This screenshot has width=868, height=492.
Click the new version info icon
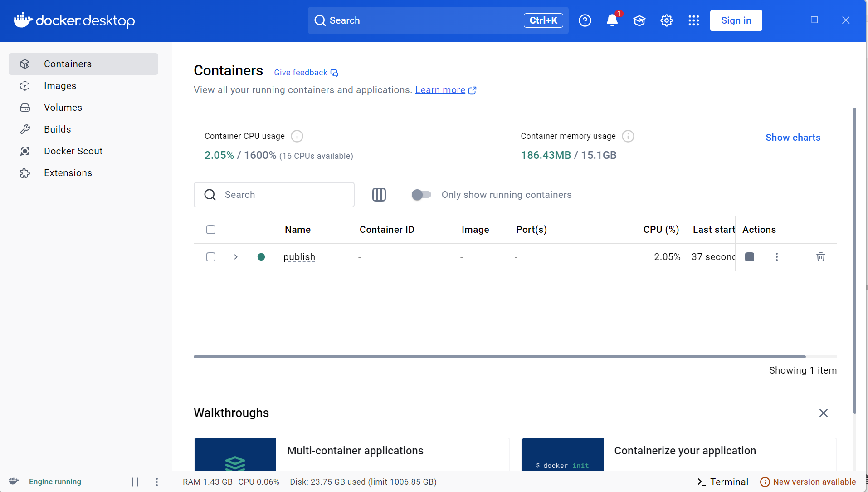click(765, 482)
